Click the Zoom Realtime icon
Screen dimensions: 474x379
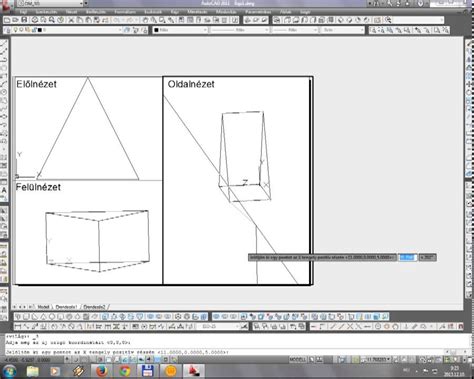154,20
